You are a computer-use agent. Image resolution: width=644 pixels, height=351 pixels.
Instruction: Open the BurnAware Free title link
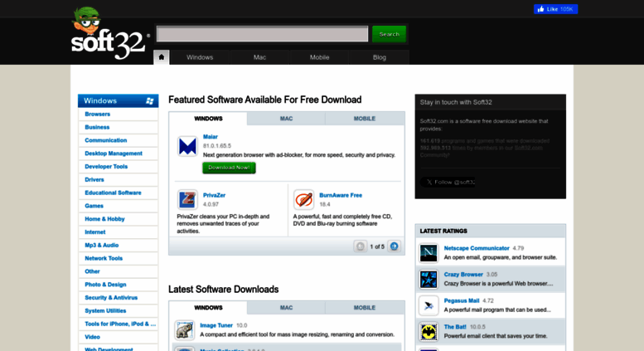[341, 195]
